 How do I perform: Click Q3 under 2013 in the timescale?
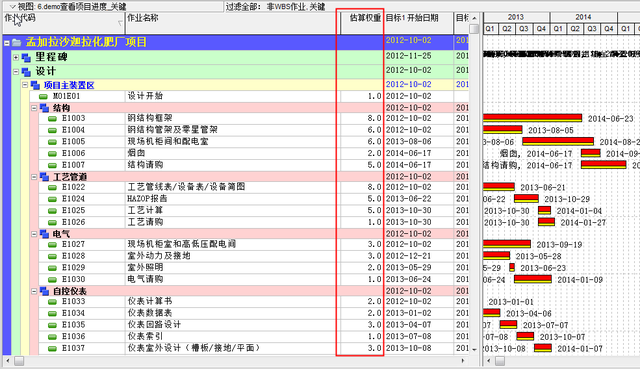(524, 29)
